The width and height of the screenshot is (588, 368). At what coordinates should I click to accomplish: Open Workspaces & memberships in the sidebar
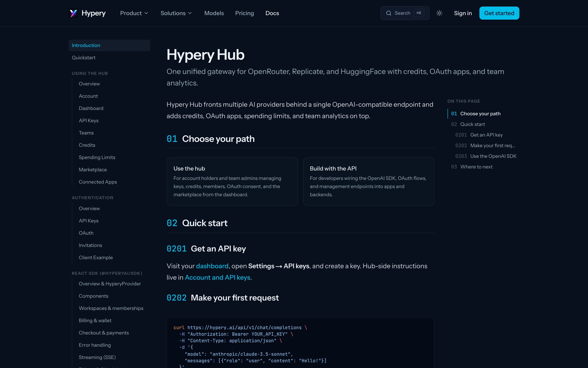[111, 308]
